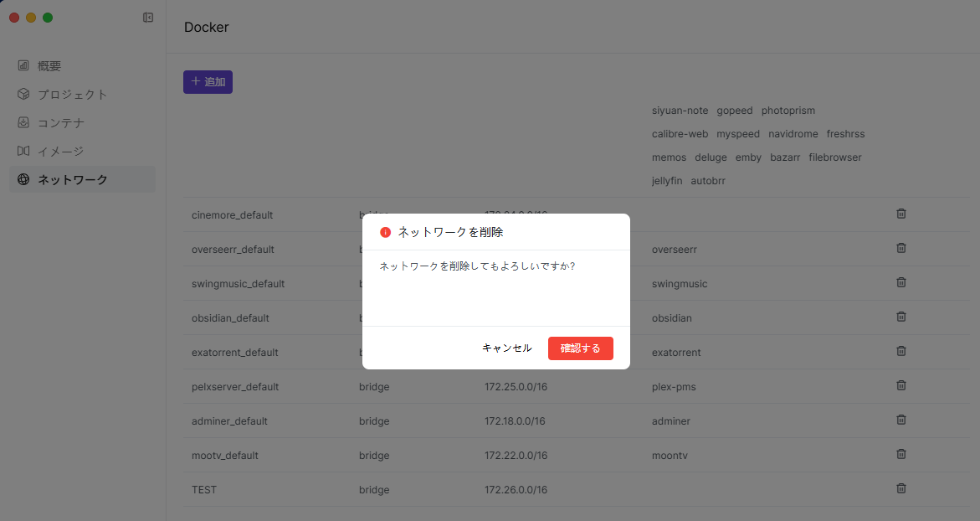Go to コンテナ containers page
The height and width of the screenshot is (521, 980).
pyautogui.click(x=60, y=123)
